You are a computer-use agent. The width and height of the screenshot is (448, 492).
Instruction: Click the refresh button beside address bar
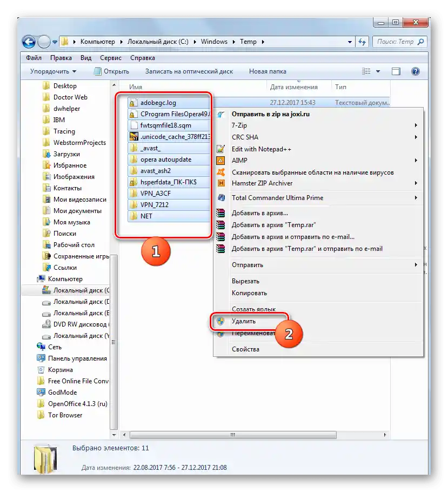click(x=362, y=42)
